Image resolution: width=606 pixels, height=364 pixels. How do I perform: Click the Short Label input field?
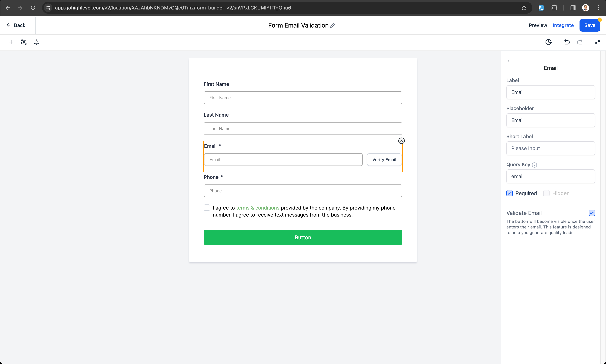tap(550, 148)
